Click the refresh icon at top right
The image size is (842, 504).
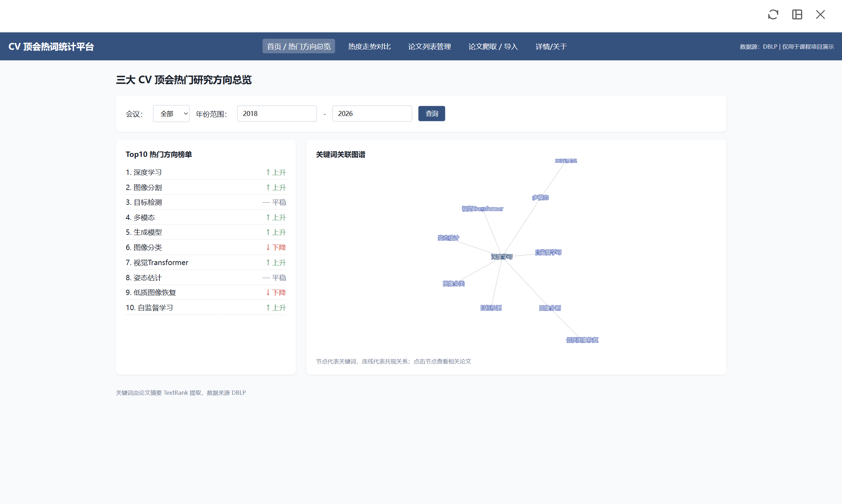tap(773, 14)
